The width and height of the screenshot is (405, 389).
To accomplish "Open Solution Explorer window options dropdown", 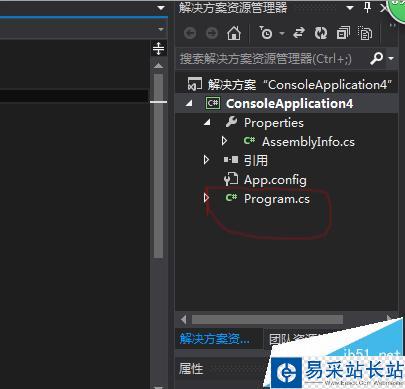I will pyautogui.click(x=350, y=8).
